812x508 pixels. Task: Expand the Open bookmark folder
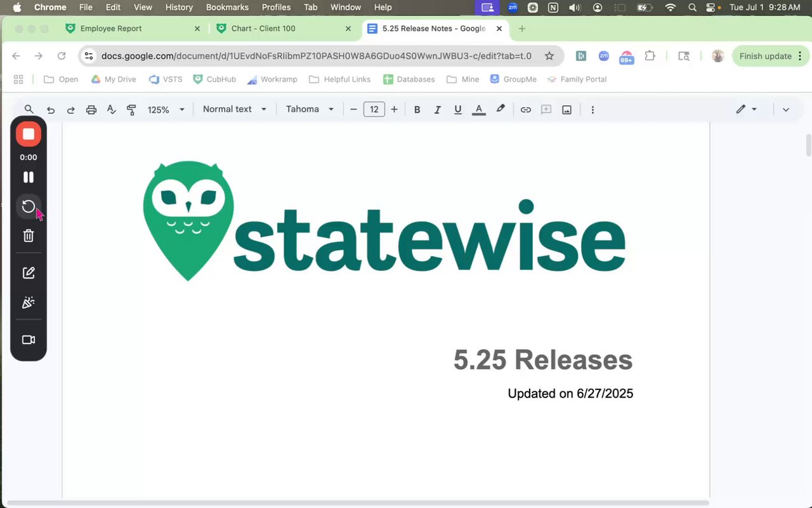pyautogui.click(x=61, y=79)
